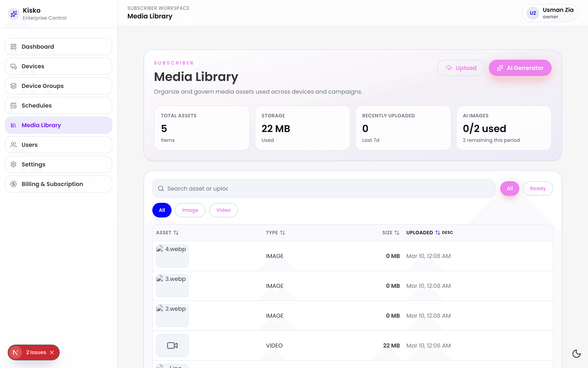Click the ASSET column header
The image size is (588, 368).
click(x=167, y=233)
